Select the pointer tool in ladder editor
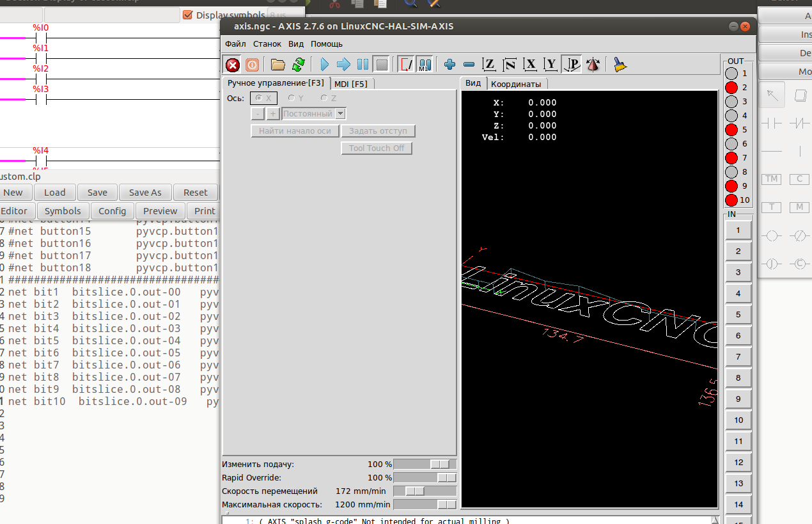Screen dimensions: 812x524 (772, 95)
